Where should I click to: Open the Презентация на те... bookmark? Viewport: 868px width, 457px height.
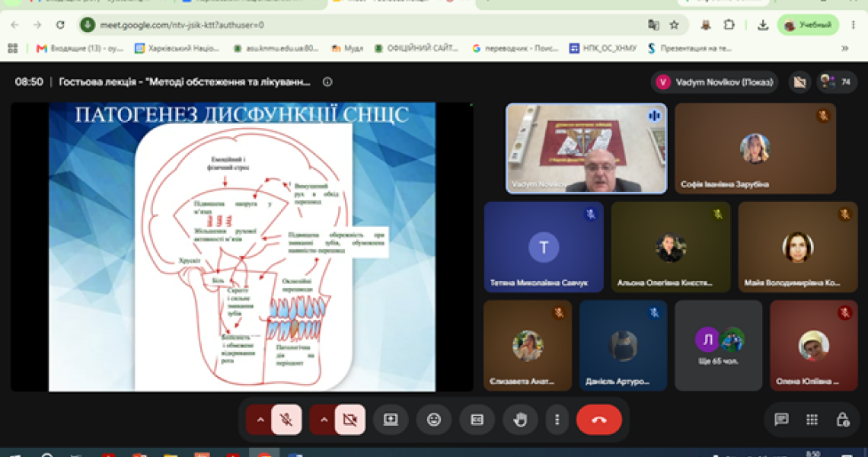(690, 49)
